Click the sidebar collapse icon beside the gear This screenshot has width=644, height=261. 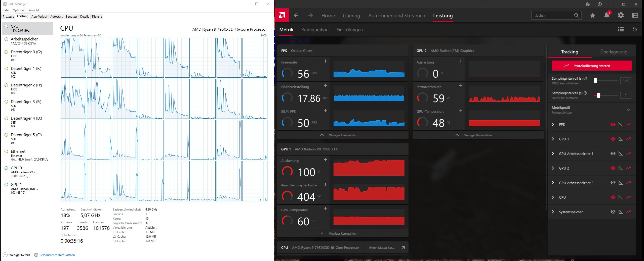click(635, 16)
